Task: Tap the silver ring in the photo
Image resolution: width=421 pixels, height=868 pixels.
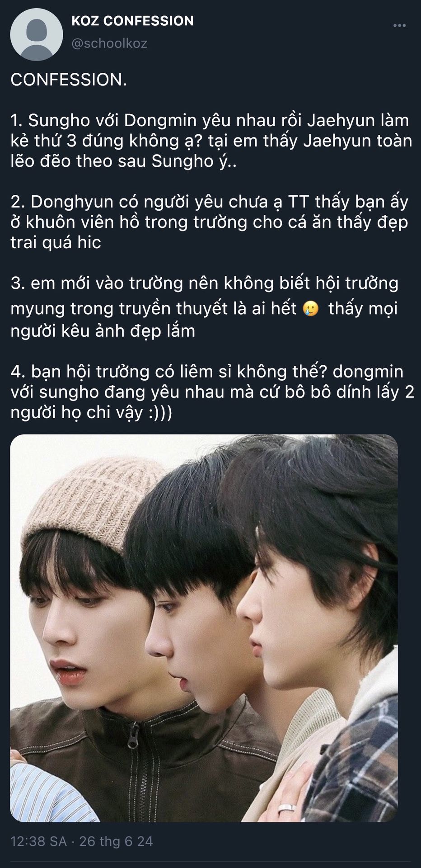Action: tap(287, 808)
